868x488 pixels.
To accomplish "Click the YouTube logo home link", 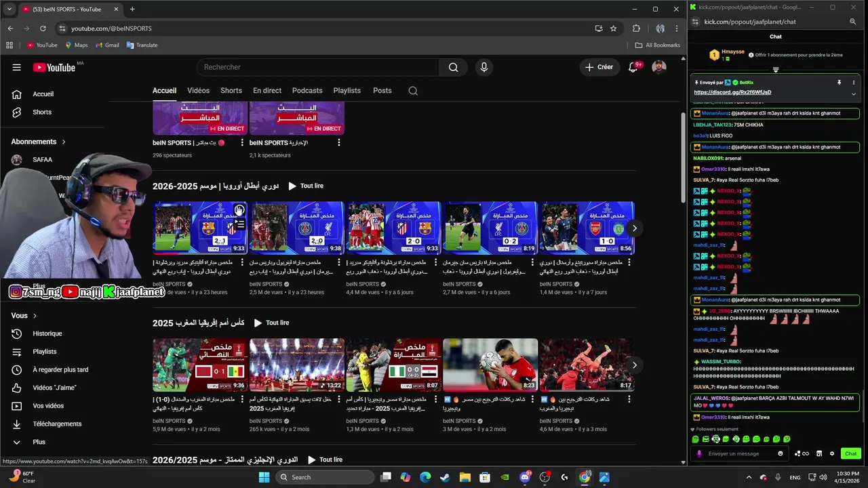I will pos(54,67).
